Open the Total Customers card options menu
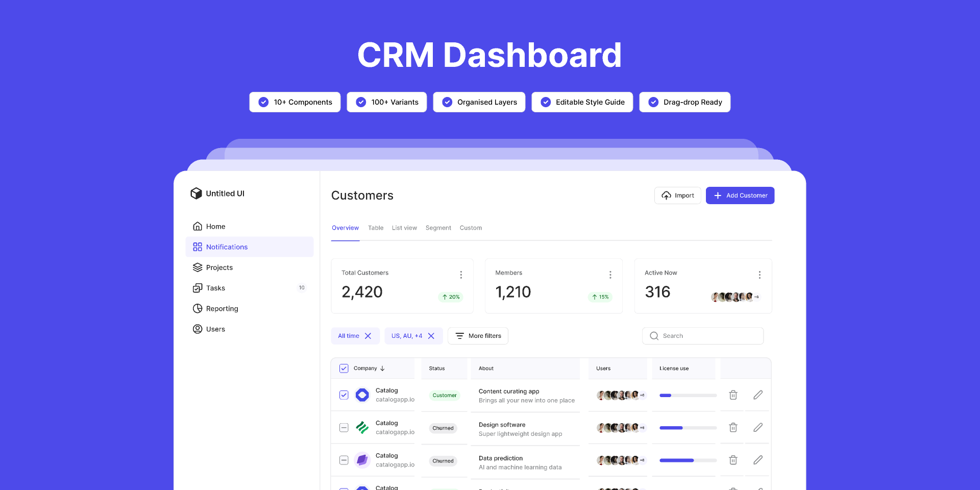The width and height of the screenshot is (980, 490). click(461, 274)
